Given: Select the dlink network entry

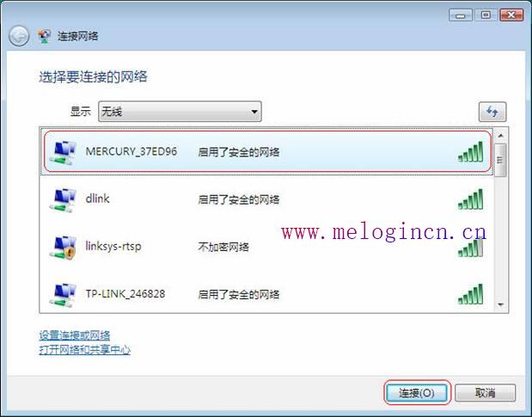Looking at the screenshot, I should click(x=267, y=199).
